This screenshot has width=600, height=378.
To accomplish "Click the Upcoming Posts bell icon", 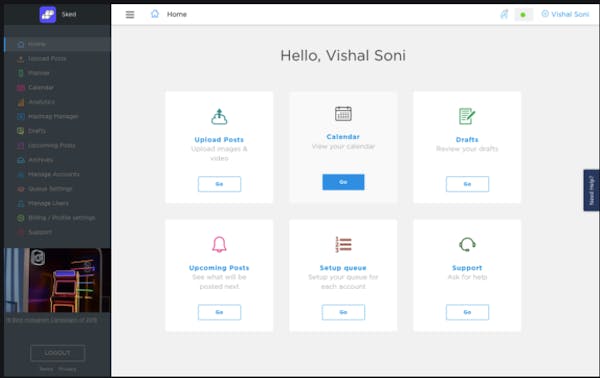I will pos(219,244).
